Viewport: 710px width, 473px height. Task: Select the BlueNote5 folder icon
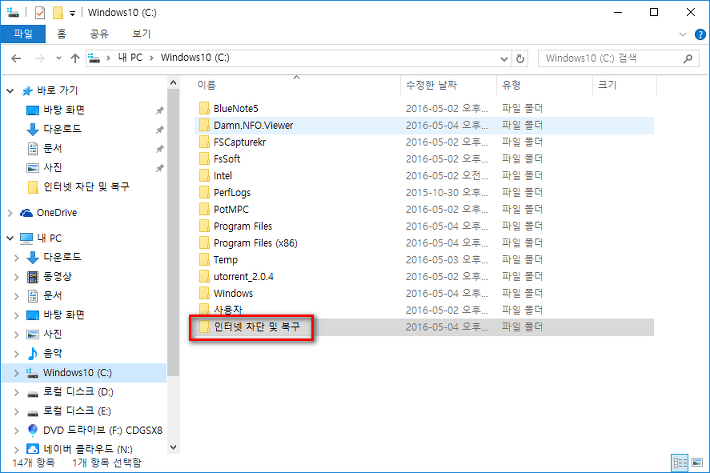[204, 108]
